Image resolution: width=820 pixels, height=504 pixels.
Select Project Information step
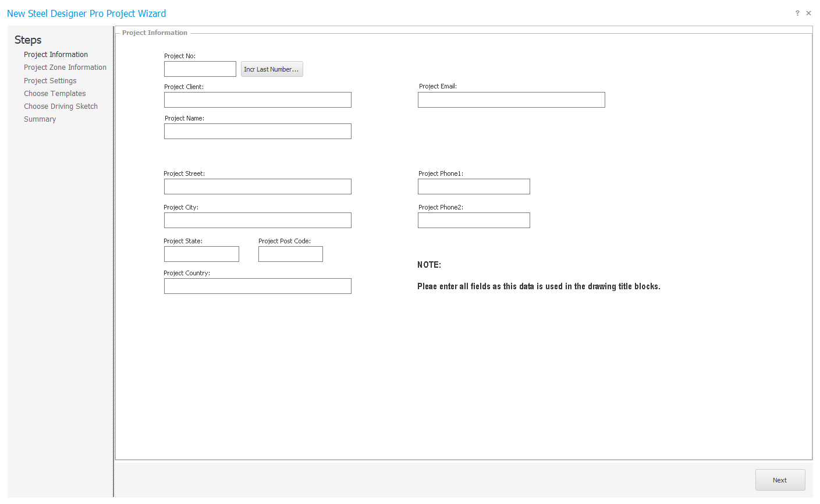[56, 55]
